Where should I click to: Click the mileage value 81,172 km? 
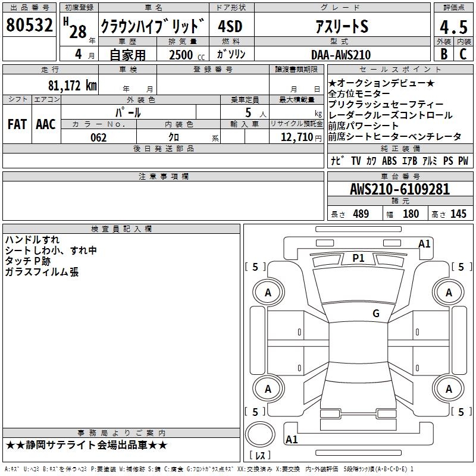pos(72,85)
